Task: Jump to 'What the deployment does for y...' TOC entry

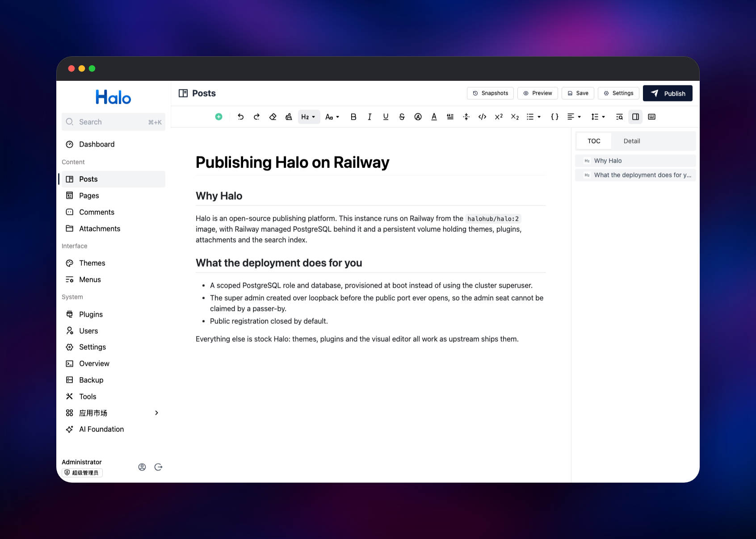Action: pos(635,175)
